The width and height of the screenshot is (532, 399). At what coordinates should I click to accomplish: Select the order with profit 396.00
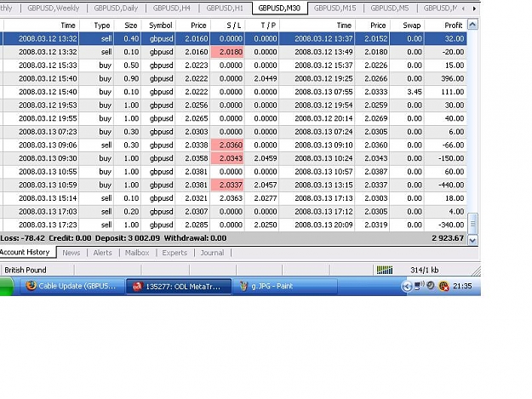tap(233, 78)
